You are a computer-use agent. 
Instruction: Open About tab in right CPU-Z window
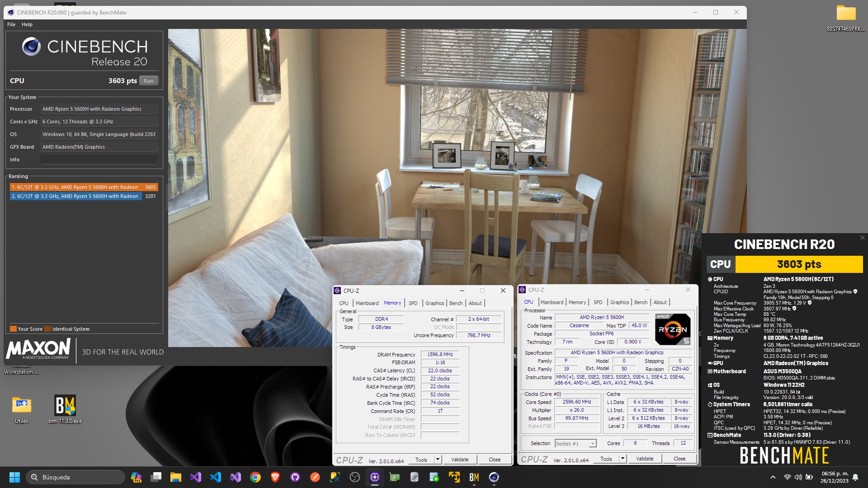pyautogui.click(x=660, y=302)
